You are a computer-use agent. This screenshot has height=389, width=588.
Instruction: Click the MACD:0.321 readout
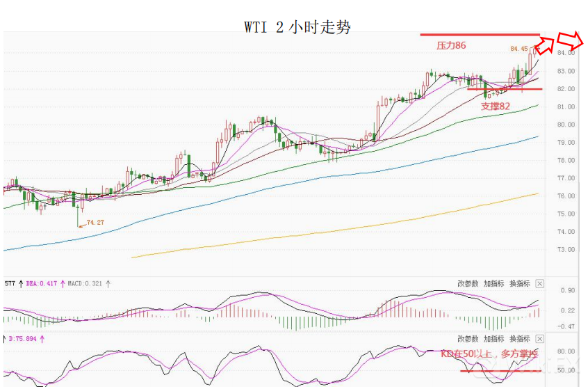(x=85, y=283)
